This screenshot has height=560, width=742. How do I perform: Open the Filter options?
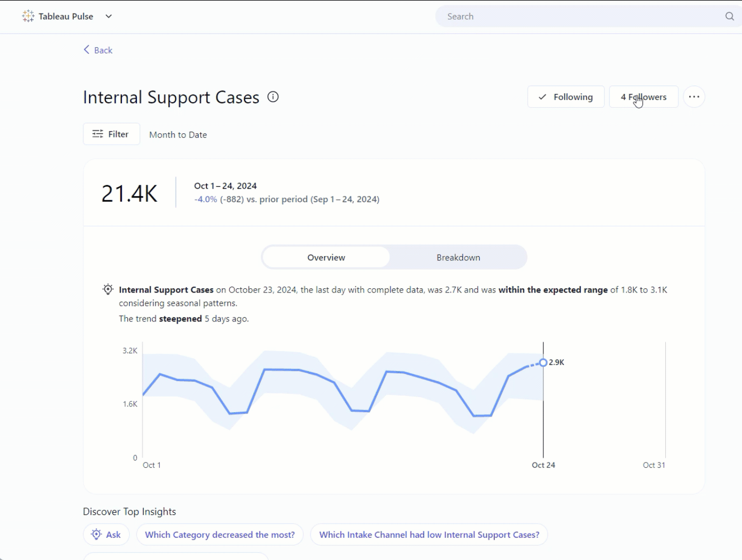[111, 134]
